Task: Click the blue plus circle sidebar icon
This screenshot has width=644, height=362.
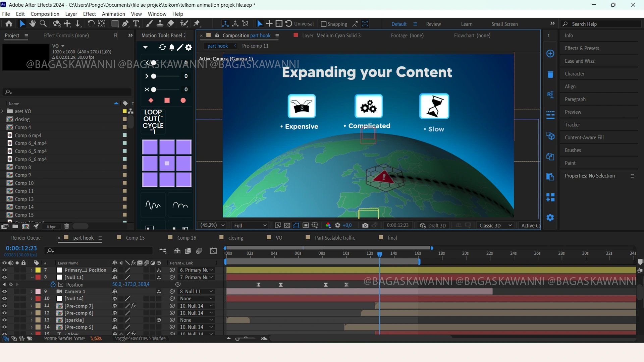Action: 550,54
